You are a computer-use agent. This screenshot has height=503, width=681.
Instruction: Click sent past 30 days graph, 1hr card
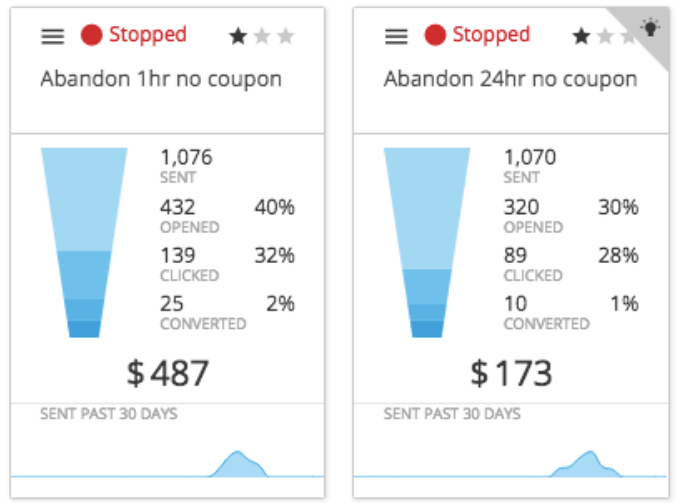[168, 464]
